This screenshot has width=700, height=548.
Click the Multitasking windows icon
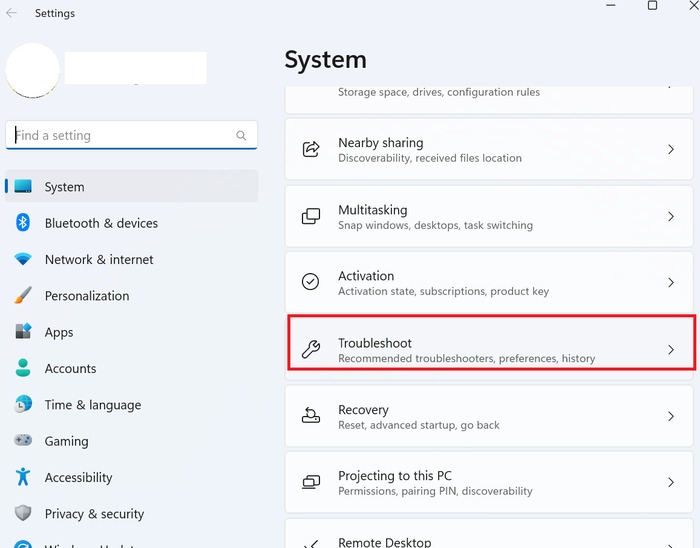click(x=311, y=216)
